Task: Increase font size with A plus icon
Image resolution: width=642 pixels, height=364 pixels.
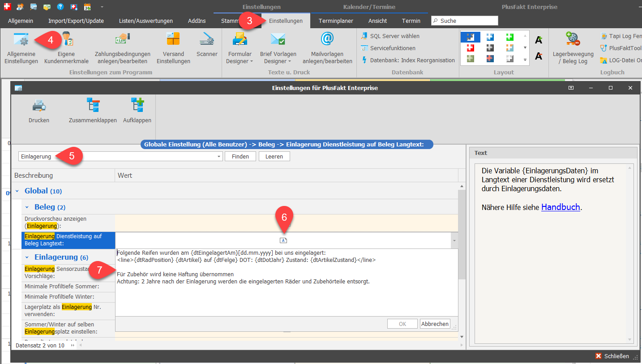Action: pos(539,40)
